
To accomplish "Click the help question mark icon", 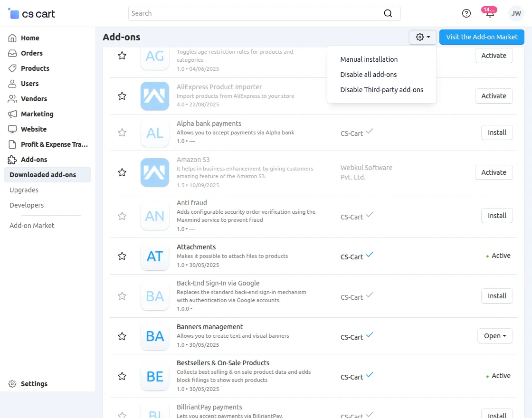I will [x=466, y=13].
